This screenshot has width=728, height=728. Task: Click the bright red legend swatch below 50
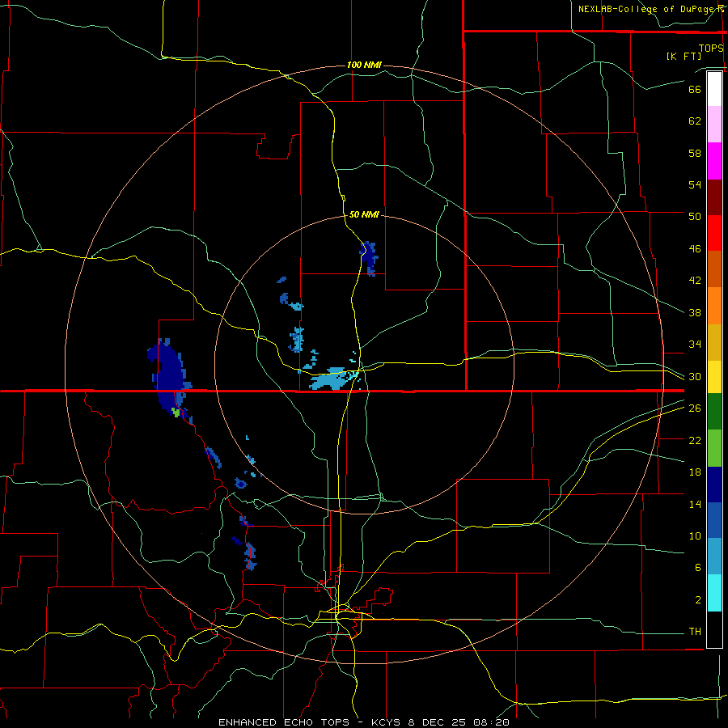tap(714, 233)
